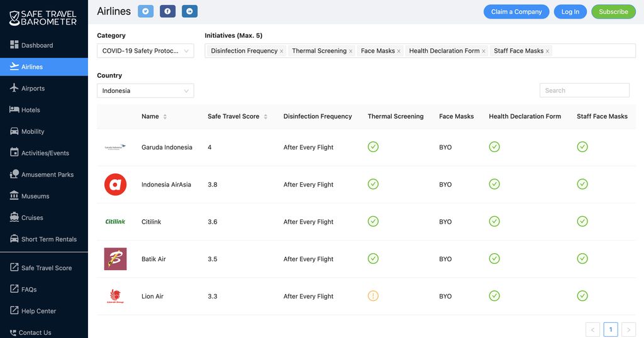Open FAQs link in sidebar
Image resolution: width=644 pixels, height=338 pixels.
(44, 289)
